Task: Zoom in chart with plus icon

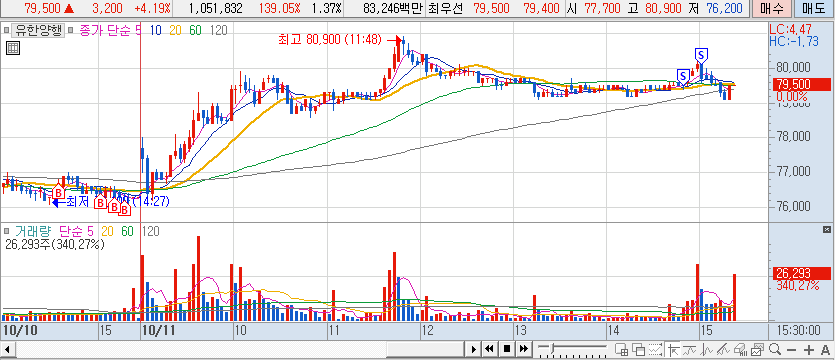Action: pos(809,350)
